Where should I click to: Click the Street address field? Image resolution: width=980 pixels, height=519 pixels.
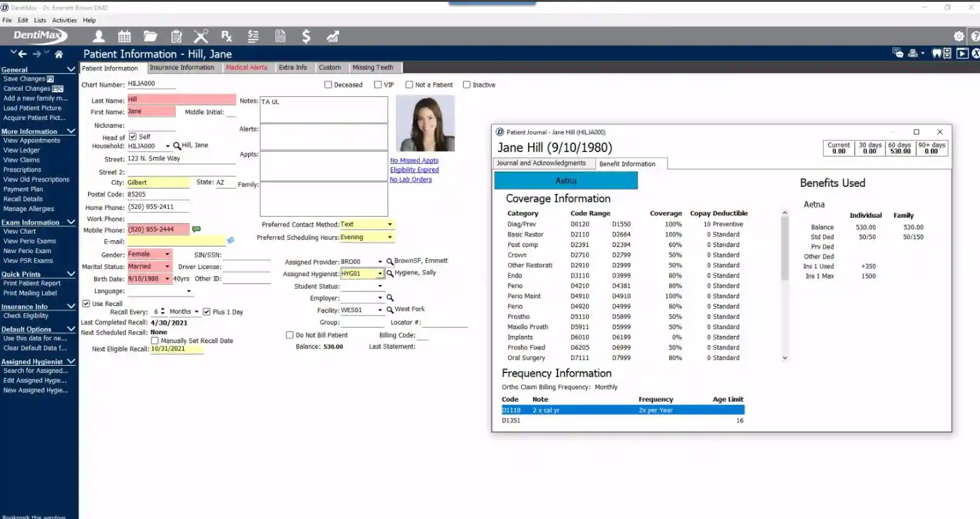pos(181,158)
